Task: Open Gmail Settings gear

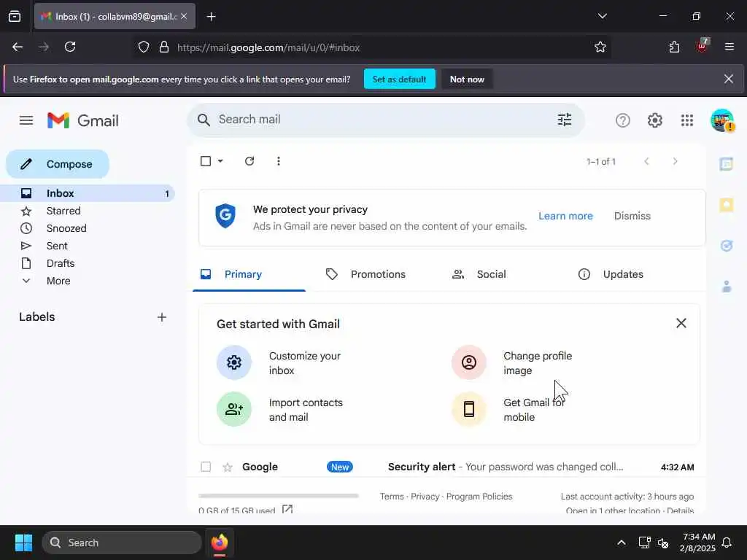Action: coord(654,120)
